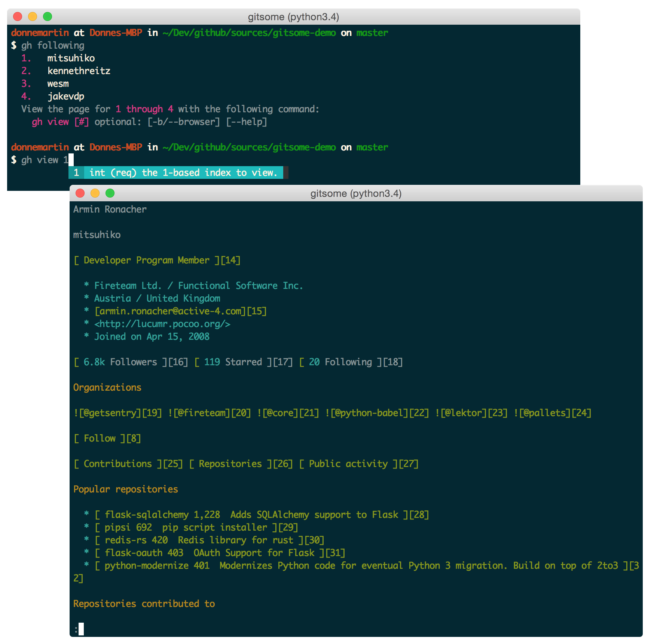Click the autocomplete suggestion '1 int (req)'

pyautogui.click(x=176, y=173)
